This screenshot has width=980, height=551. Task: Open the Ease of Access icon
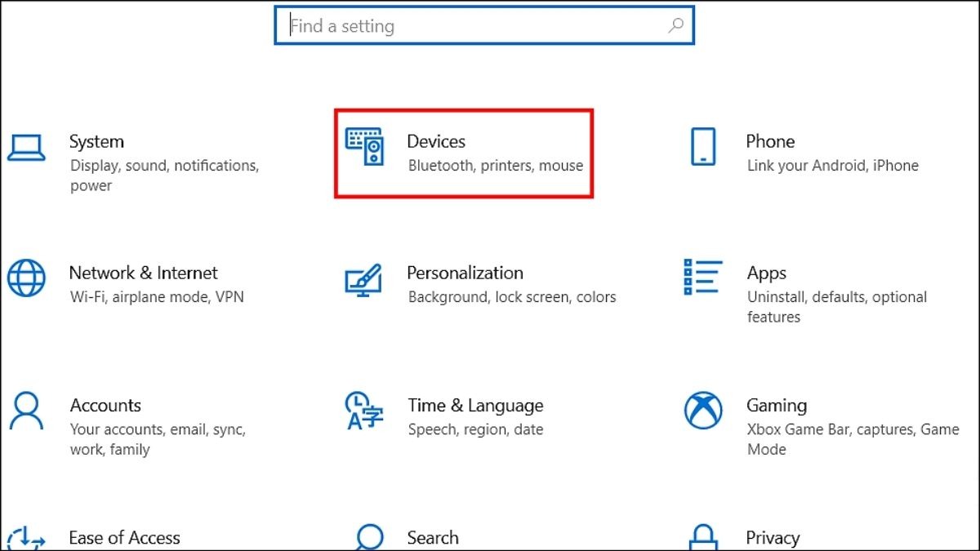(x=26, y=538)
